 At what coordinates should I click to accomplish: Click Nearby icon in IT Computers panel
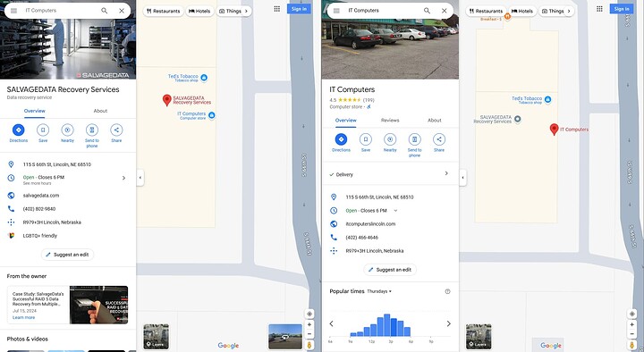(390, 139)
